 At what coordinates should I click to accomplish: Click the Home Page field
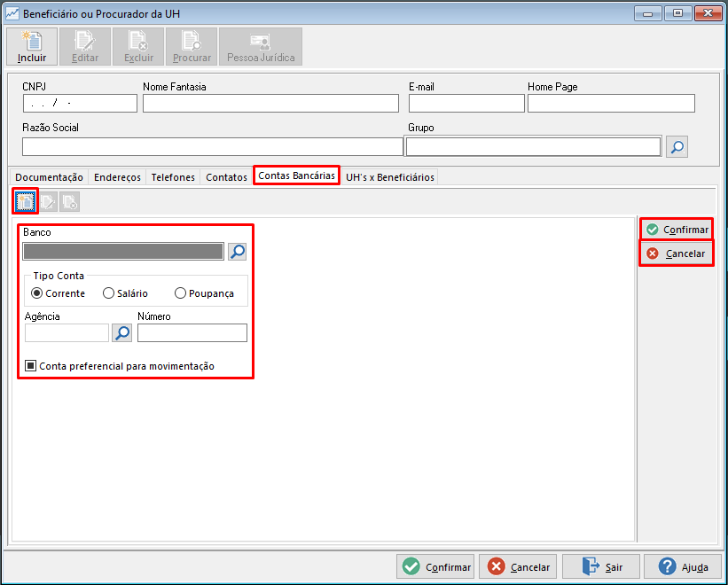point(611,103)
